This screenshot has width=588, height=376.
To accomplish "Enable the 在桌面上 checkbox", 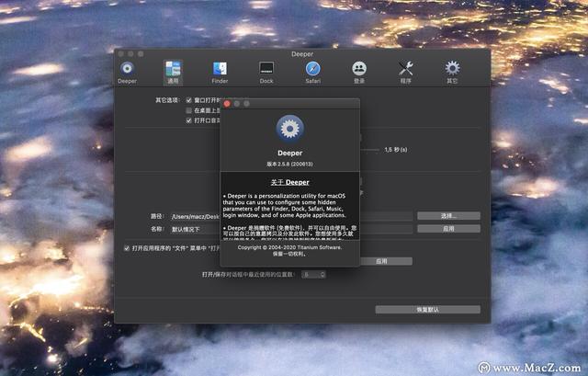I will (189, 109).
